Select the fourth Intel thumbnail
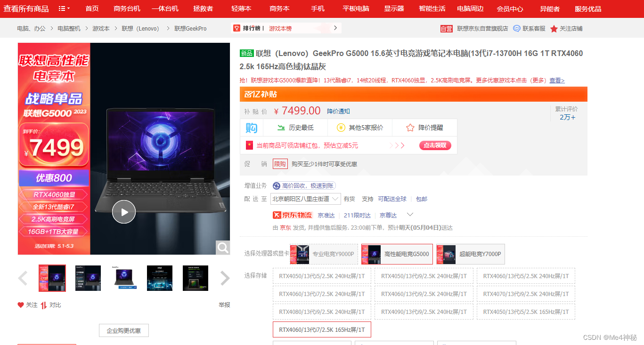 pos(160,278)
